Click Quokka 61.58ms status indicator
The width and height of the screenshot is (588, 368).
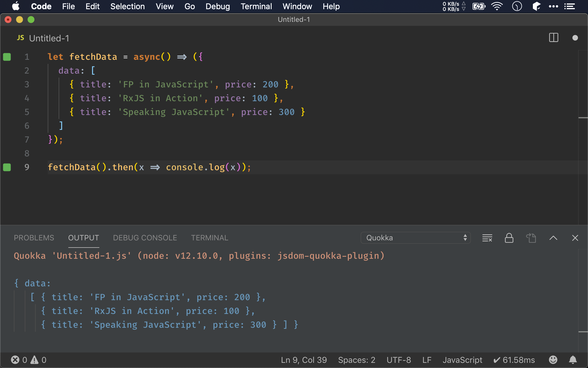click(x=514, y=360)
